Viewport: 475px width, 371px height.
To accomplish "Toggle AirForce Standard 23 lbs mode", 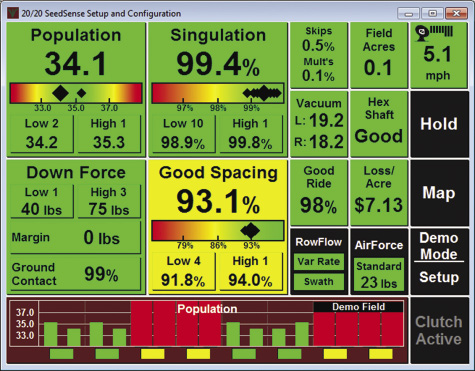I will [x=379, y=274].
